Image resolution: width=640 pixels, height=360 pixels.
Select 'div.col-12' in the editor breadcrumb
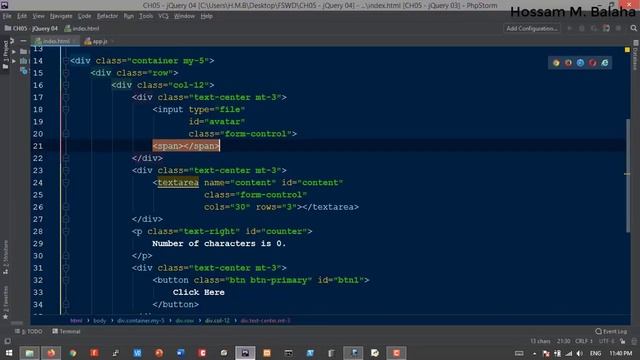[217, 321]
